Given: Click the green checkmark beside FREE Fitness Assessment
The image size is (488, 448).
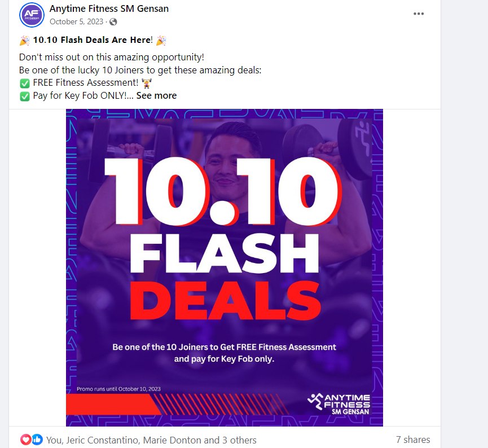Looking at the screenshot, I should coord(25,83).
